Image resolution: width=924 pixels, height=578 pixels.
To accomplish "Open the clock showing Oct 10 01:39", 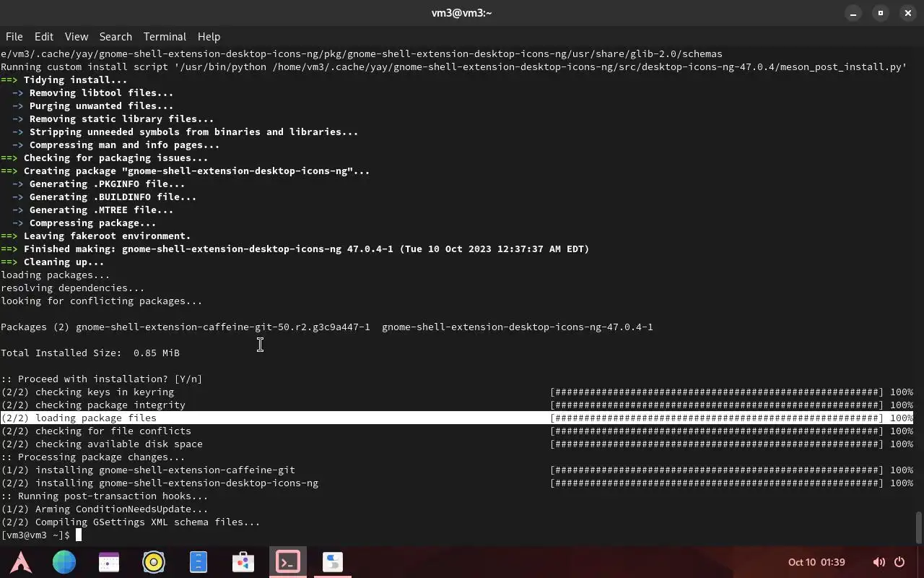I will tap(816, 562).
